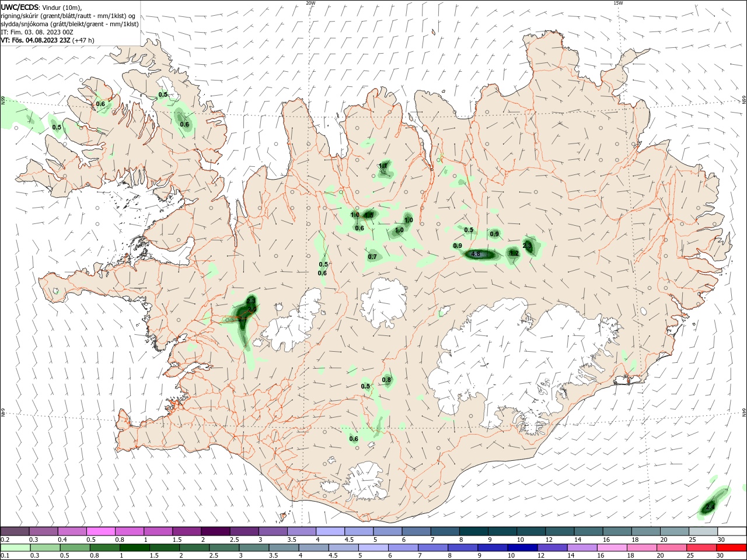Click the 4.8 precipitation value on the map
747x560 pixels.
[x=475, y=254]
